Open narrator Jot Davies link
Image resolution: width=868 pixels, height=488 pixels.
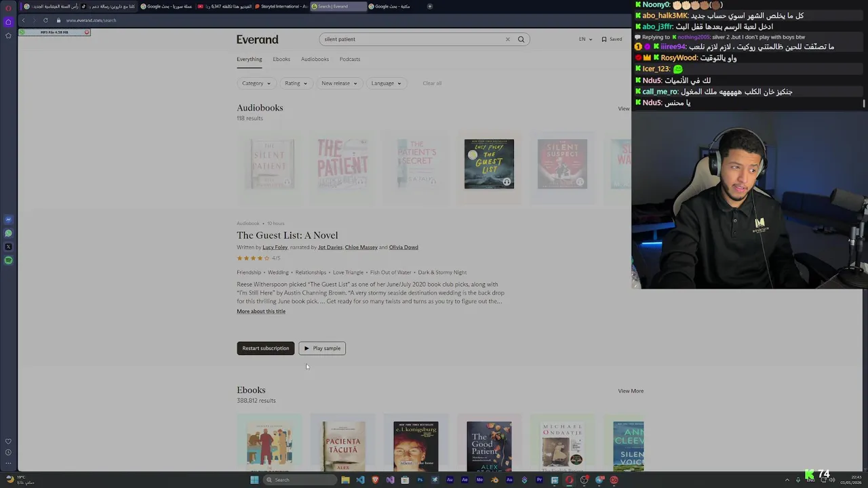(x=330, y=247)
